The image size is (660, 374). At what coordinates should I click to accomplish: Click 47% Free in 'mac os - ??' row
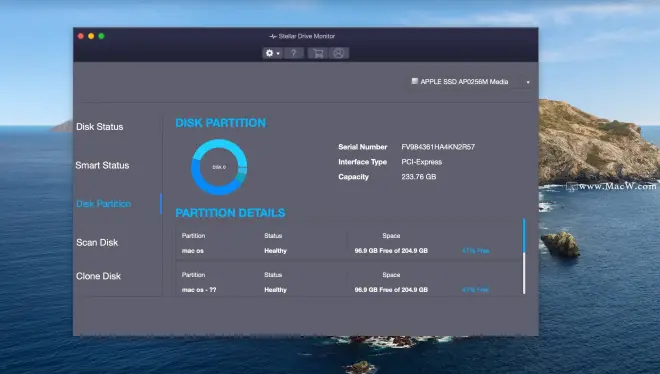(x=476, y=290)
